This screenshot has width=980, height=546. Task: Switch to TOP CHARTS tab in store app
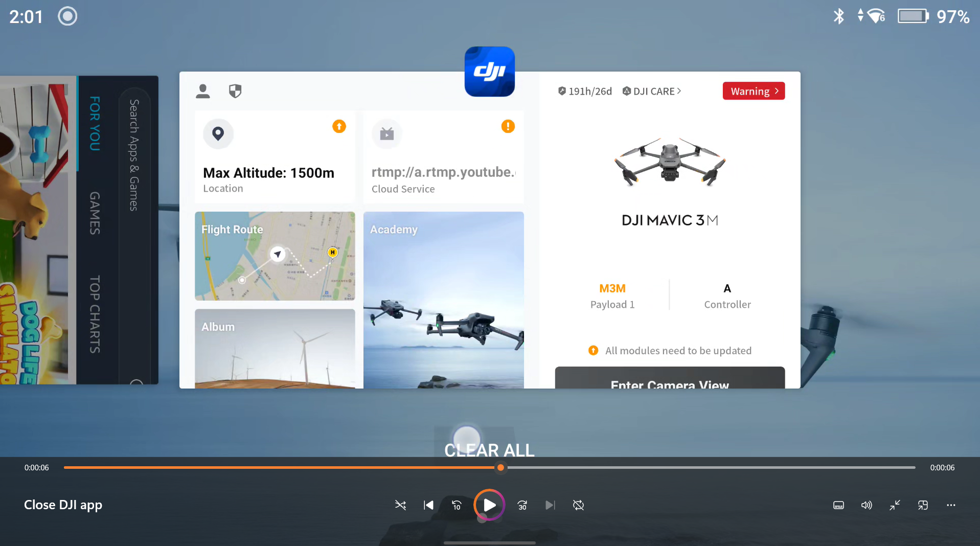[x=95, y=314]
